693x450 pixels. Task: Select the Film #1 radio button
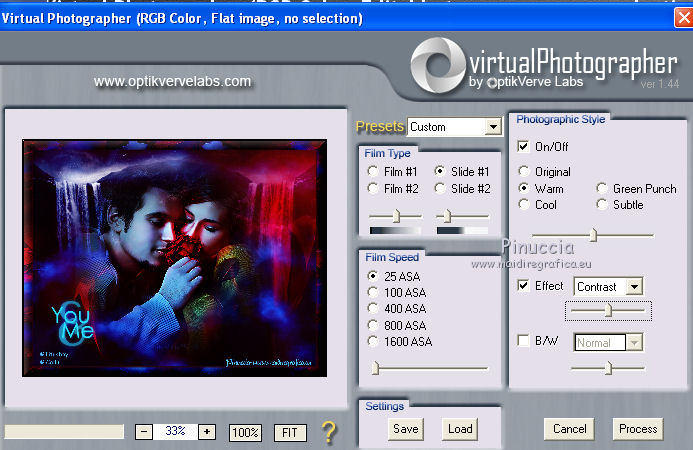coord(373,171)
